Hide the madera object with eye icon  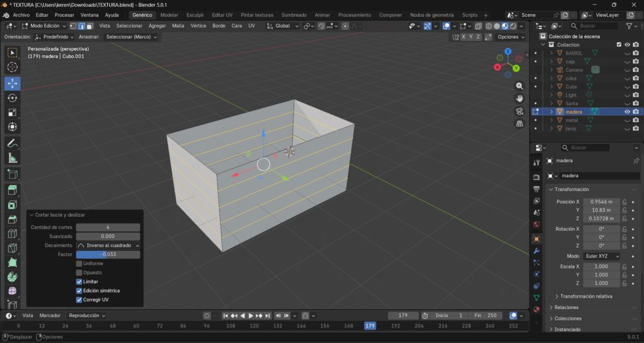point(627,112)
